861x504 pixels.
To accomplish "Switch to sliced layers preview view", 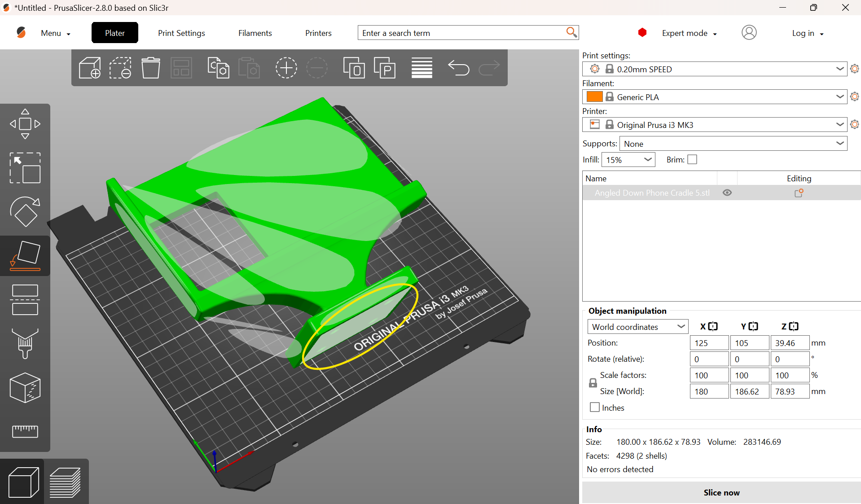I will [x=66, y=482].
